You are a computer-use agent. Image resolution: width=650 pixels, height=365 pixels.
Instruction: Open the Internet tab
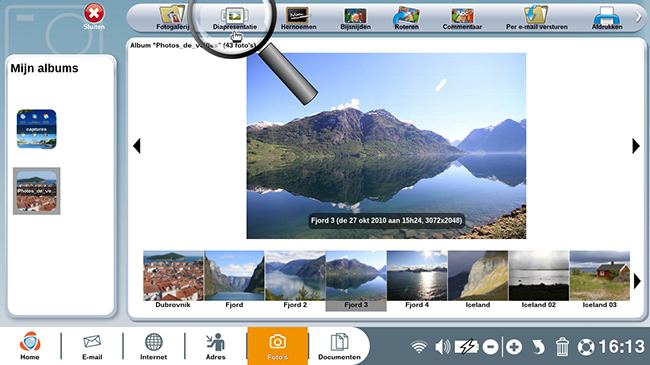(153, 346)
